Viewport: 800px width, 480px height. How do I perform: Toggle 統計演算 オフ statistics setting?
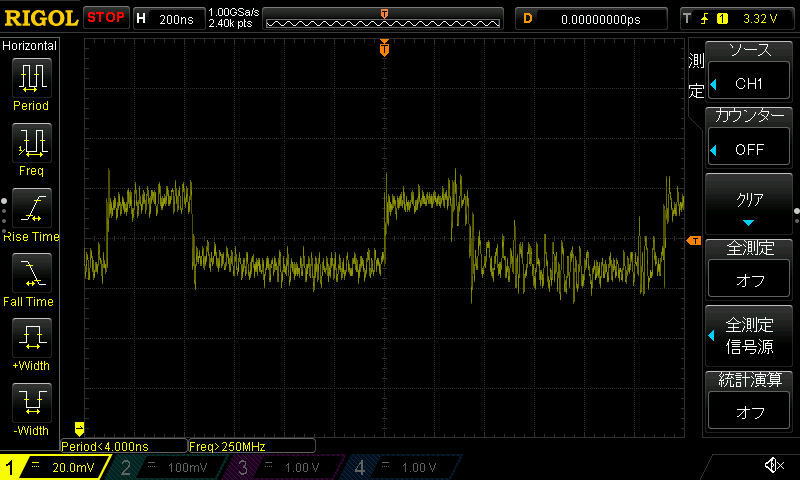coord(748,400)
